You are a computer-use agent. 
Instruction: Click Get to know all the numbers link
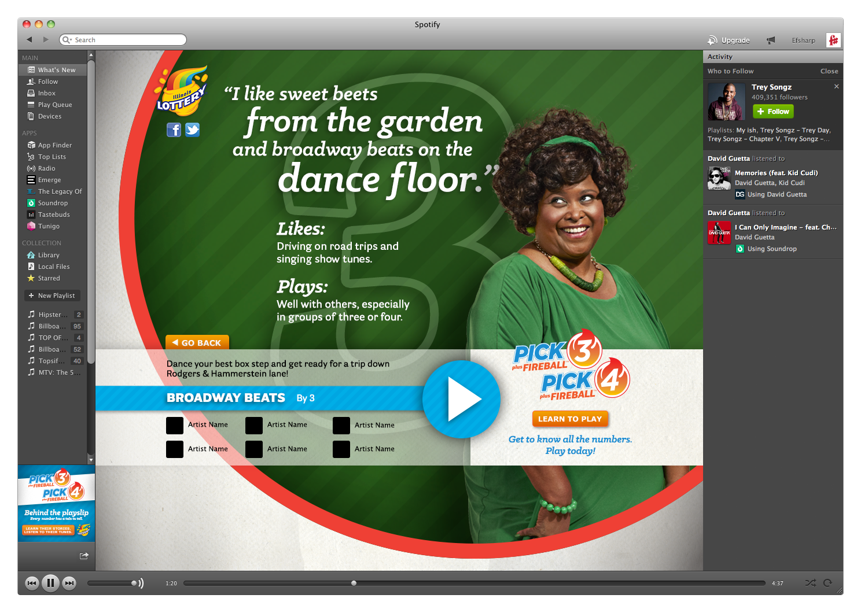(x=570, y=445)
